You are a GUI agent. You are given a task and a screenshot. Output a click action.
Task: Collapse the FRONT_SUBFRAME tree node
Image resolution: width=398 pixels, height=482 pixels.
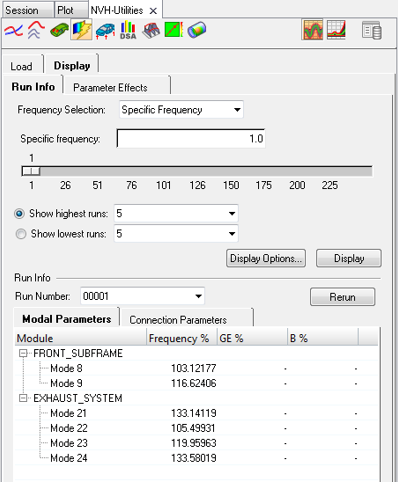click(23, 353)
